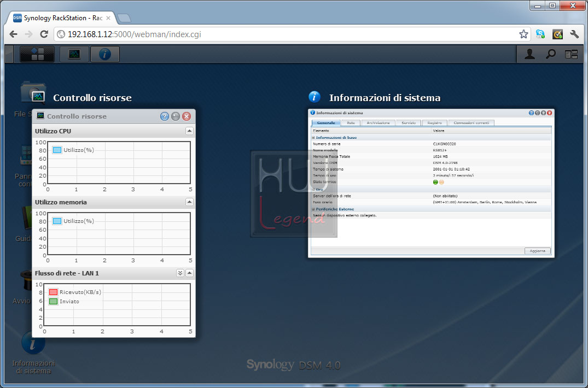Click the DSM 4.0-2198 version value

tap(445, 163)
